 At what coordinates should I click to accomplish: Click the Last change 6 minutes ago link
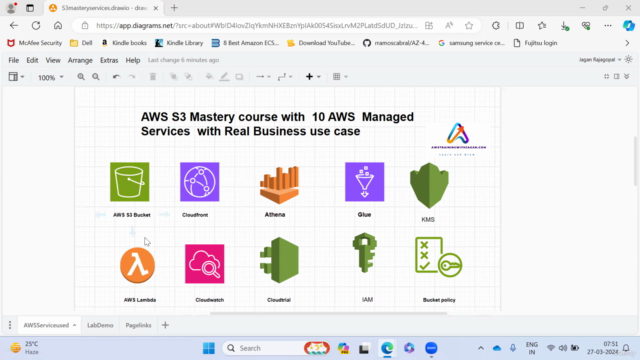tap(183, 60)
